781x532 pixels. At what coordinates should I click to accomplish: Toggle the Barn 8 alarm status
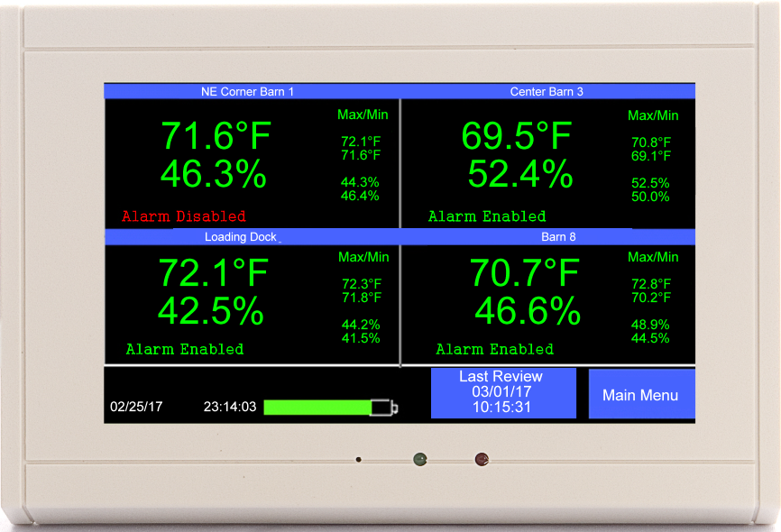click(x=494, y=350)
